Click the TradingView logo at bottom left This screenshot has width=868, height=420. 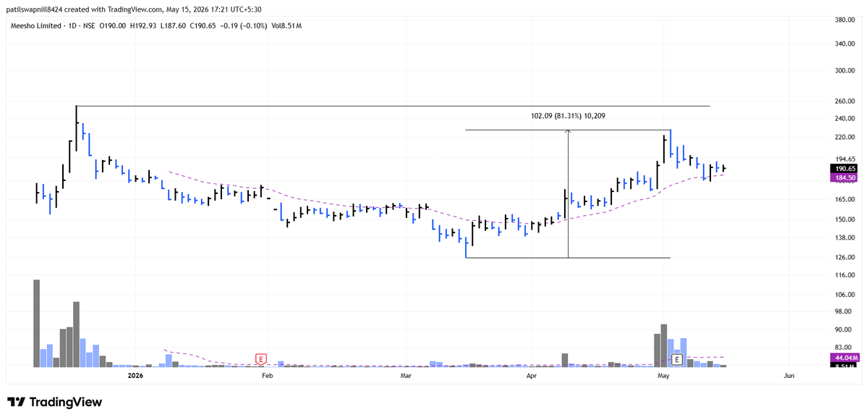pos(55,402)
